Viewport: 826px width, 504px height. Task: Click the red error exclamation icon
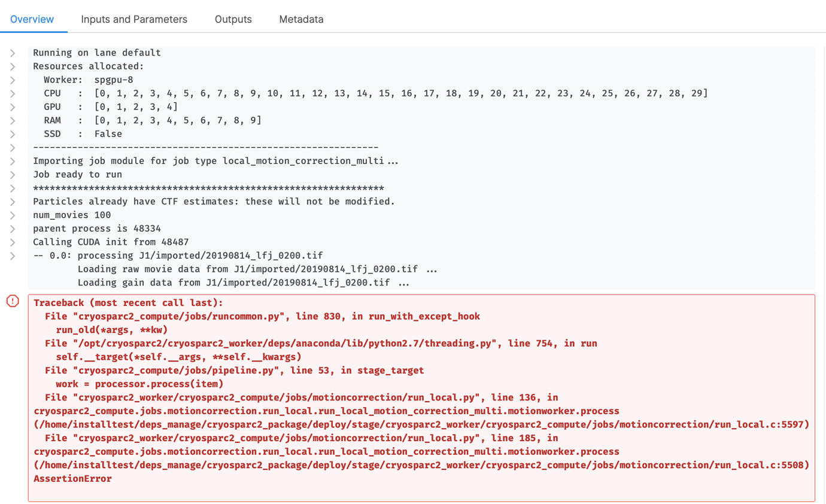[x=13, y=301]
